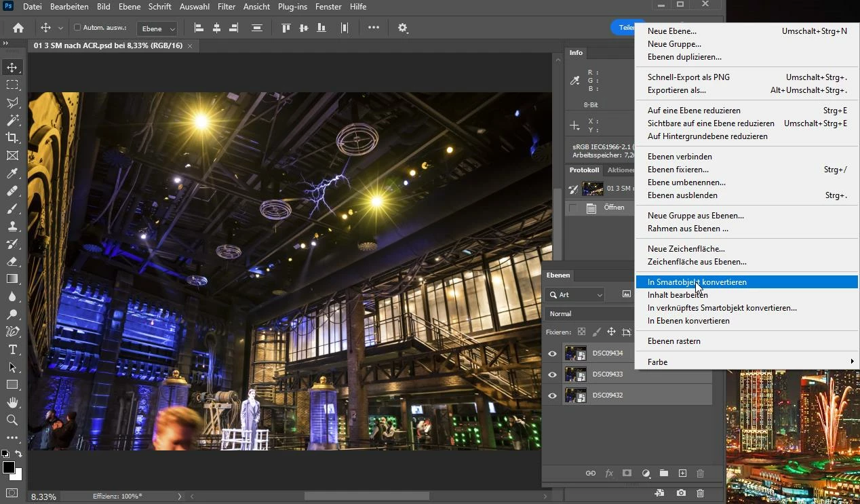Select the Eyedropper tool

(x=12, y=173)
